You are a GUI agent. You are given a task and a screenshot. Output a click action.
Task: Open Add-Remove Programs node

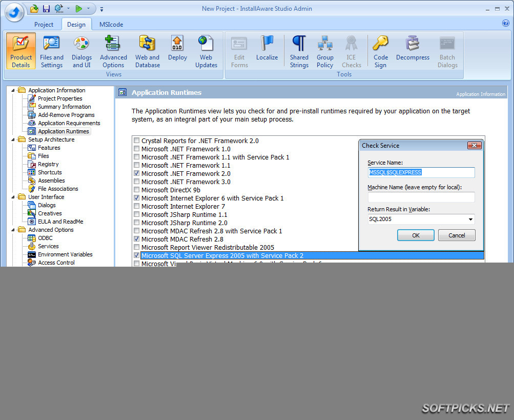click(66, 115)
